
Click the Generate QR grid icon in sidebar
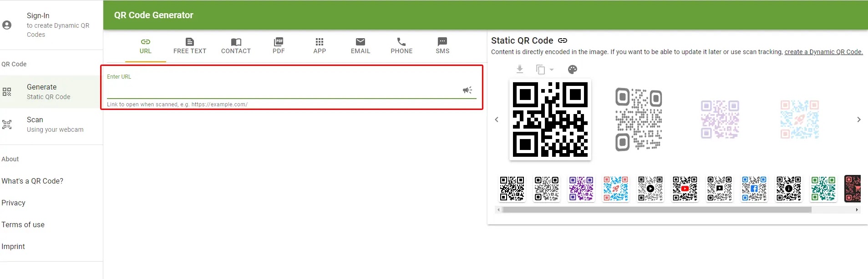(7, 92)
